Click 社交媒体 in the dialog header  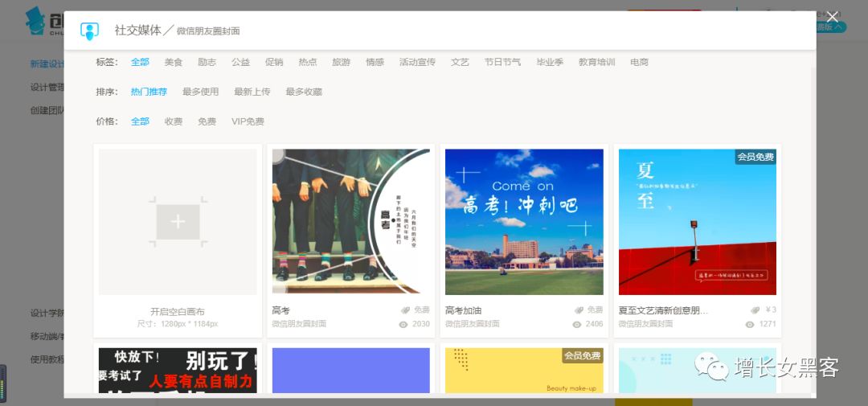click(x=138, y=31)
